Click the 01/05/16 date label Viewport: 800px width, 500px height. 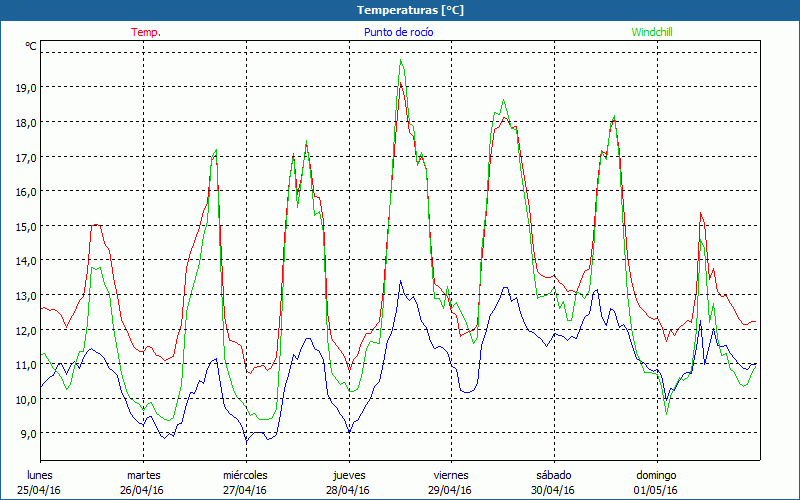(x=656, y=490)
